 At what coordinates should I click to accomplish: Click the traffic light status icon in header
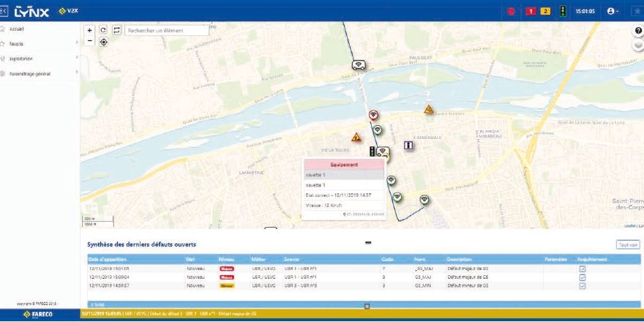[x=562, y=11]
